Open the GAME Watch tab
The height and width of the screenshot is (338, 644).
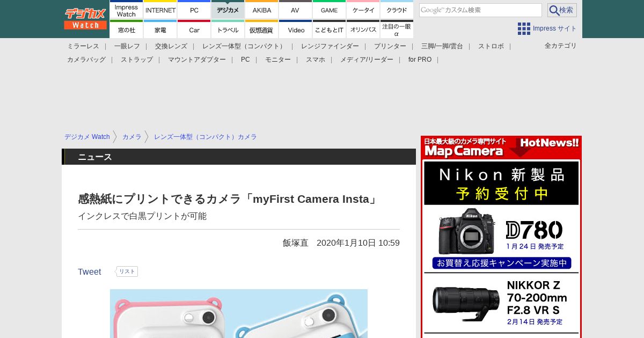pos(330,9)
